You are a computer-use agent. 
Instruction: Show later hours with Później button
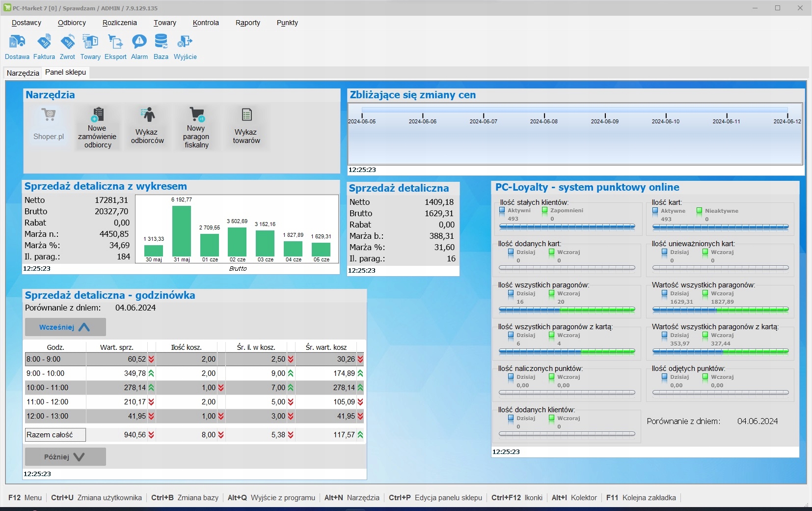point(65,457)
